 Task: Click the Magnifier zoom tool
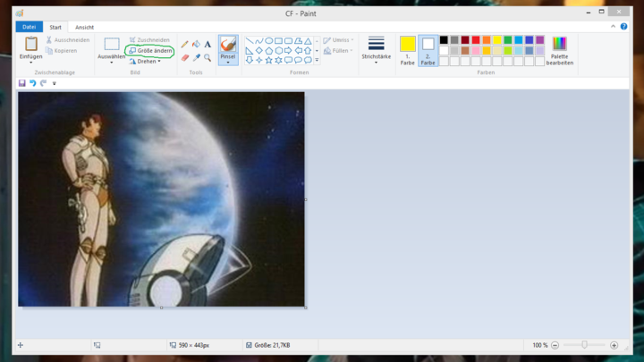click(x=208, y=57)
